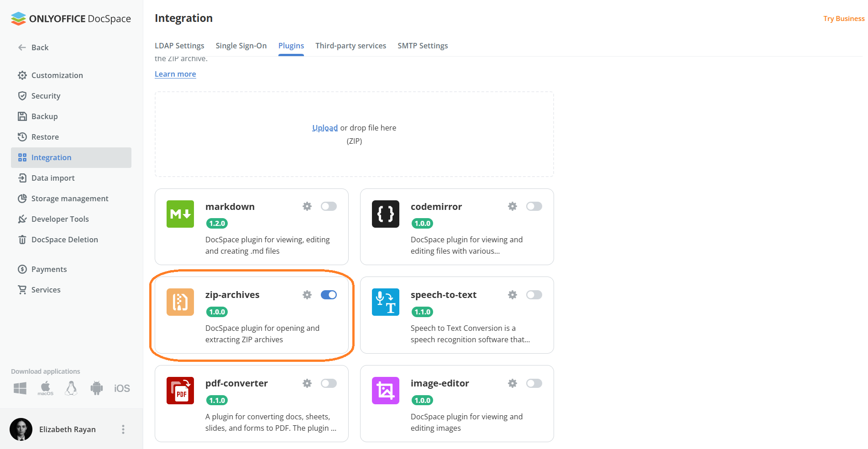Enable the speech-to-text plugin
The image size is (868, 449).
coord(534,295)
